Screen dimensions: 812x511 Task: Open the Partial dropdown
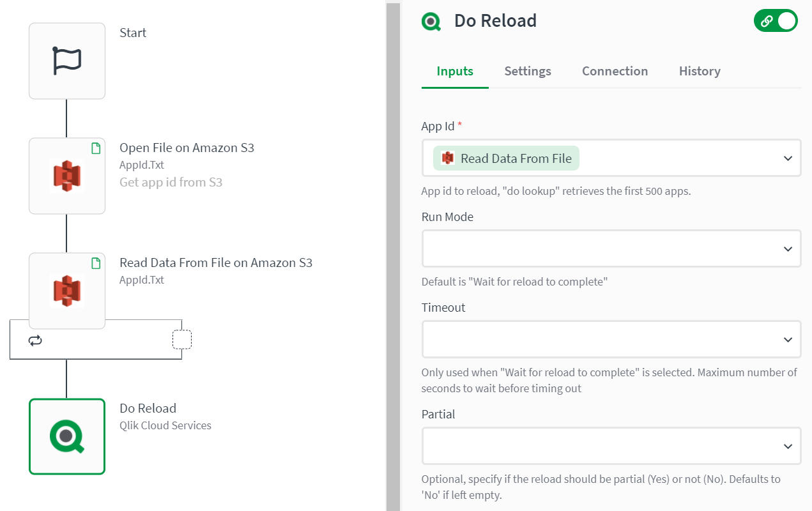(611, 446)
